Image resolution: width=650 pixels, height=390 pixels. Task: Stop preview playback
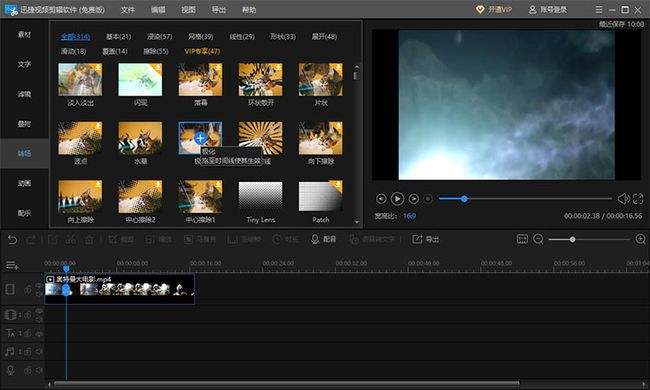[x=428, y=199]
